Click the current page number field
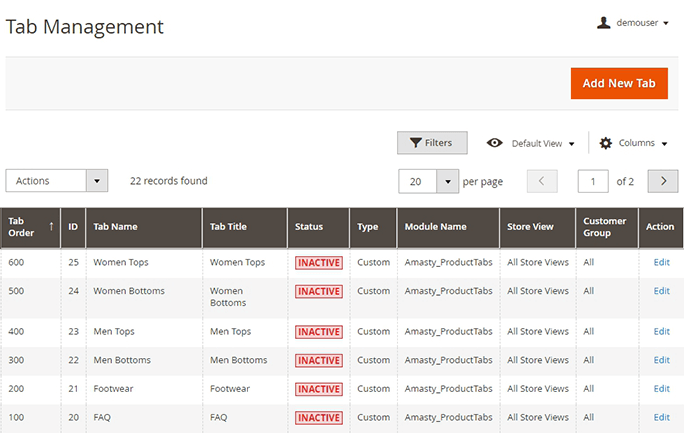The height and width of the screenshot is (433, 684). pyautogui.click(x=593, y=181)
